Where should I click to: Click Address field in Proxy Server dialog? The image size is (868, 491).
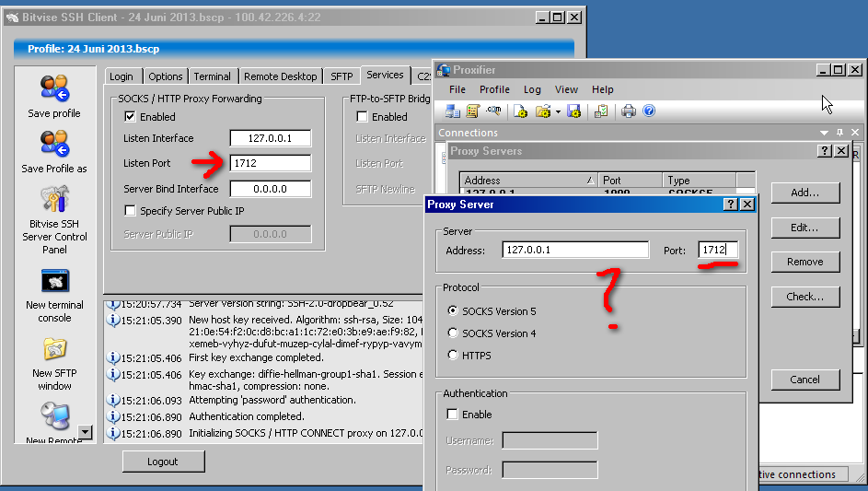point(575,250)
